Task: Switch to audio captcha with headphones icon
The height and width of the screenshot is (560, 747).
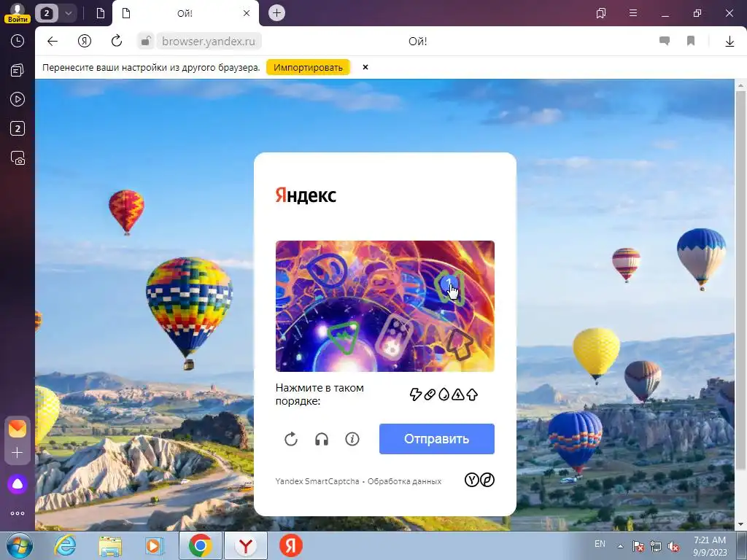Action: click(322, 439)
